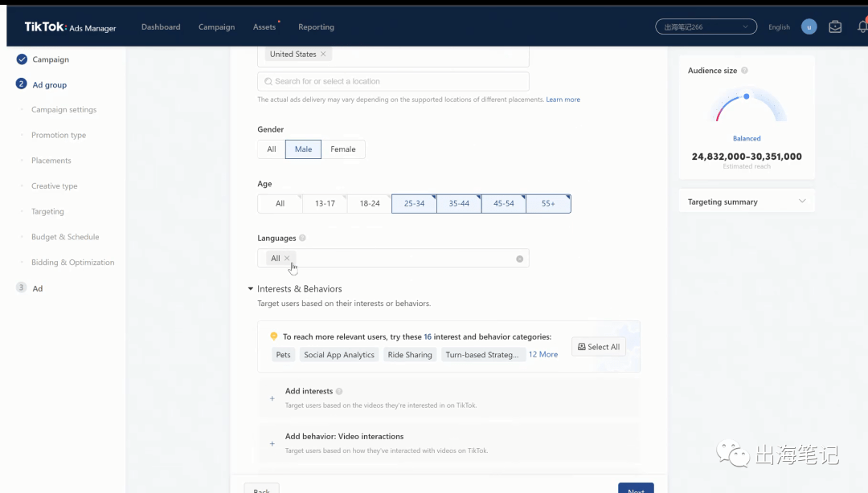This screenshot has height=493, width=868.
Task: Add the Ride Sharing category
Action: [410, 355]
